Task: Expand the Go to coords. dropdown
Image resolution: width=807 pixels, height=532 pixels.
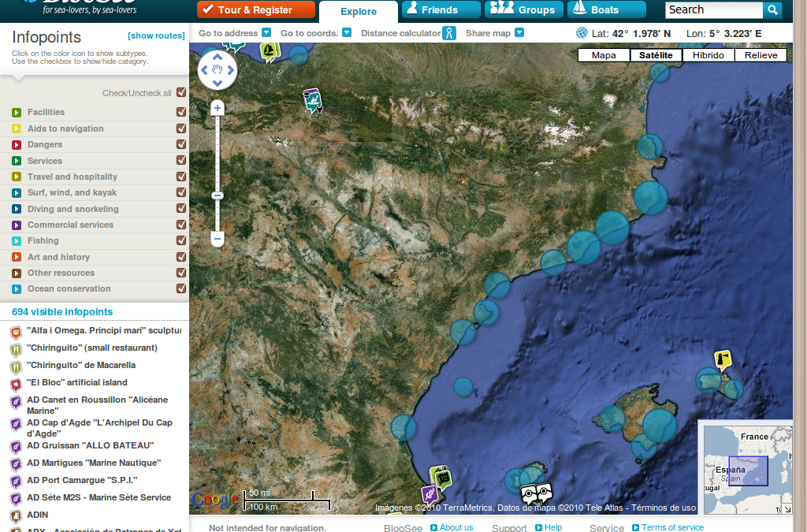Action: click(347, 33)
